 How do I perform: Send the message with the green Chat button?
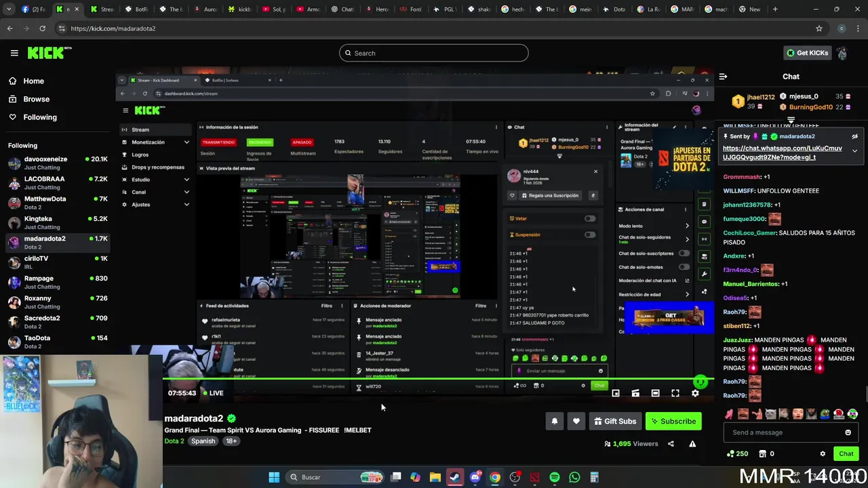846,453
